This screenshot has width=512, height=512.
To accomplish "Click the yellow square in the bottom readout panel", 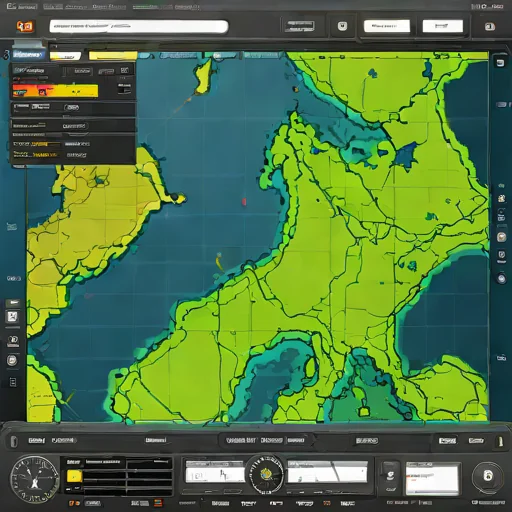I will coord(74,476).
